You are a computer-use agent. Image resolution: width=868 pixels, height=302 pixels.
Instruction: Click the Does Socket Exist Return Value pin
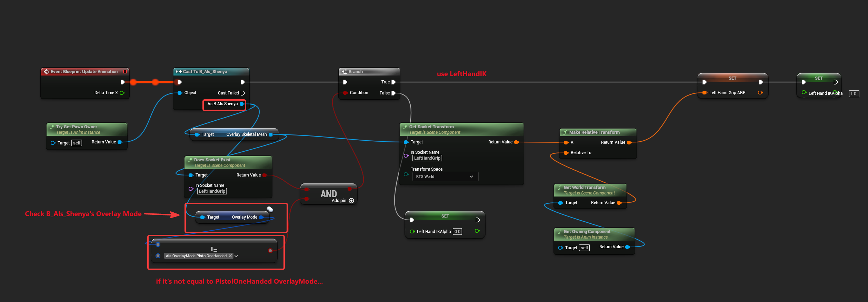265,175
